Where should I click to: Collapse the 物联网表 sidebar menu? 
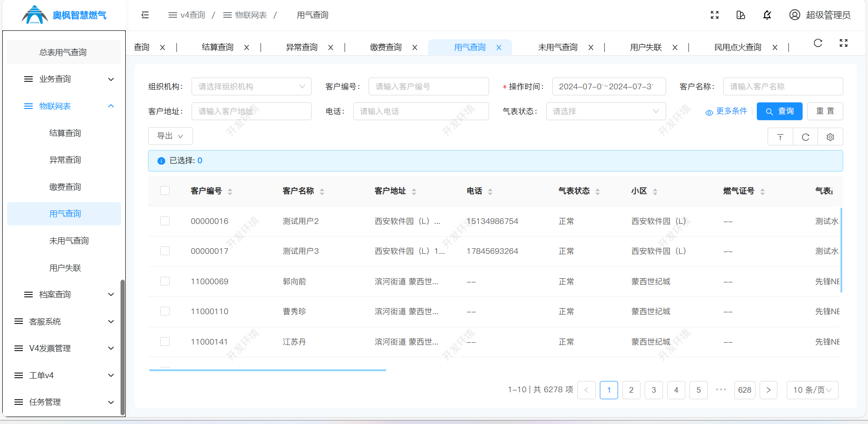[64, 106]
